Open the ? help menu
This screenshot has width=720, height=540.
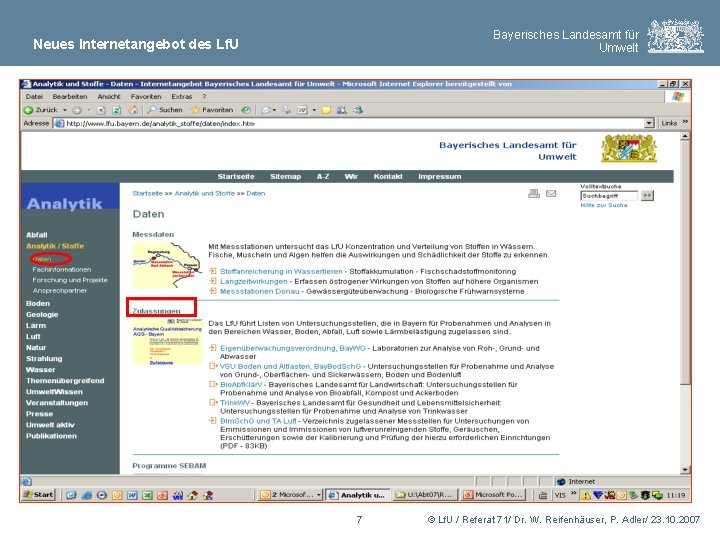(204, 96)
